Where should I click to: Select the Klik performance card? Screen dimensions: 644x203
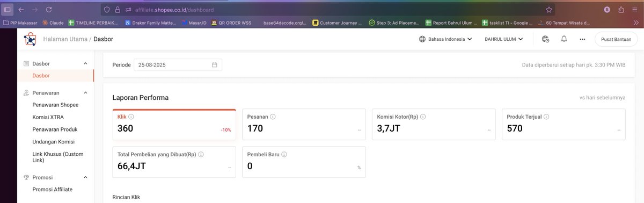tap(174, 125)
